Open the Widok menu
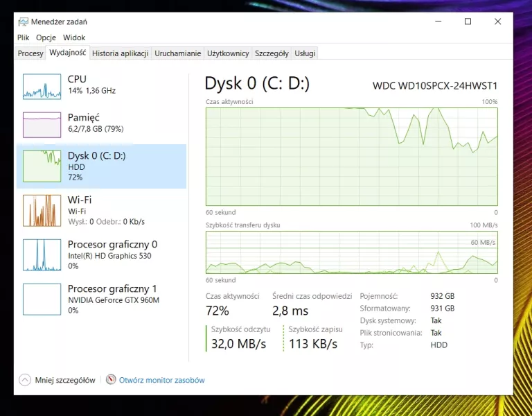 74,37
